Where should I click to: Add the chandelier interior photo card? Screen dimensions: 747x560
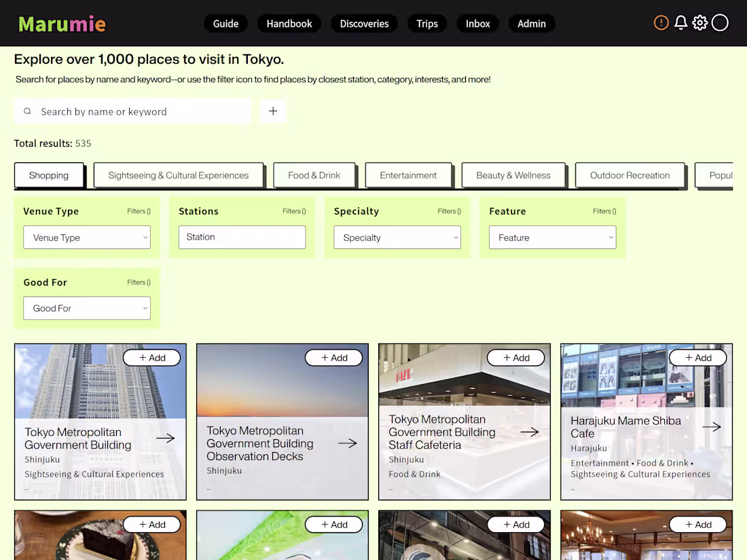click(x=698, y=524)
